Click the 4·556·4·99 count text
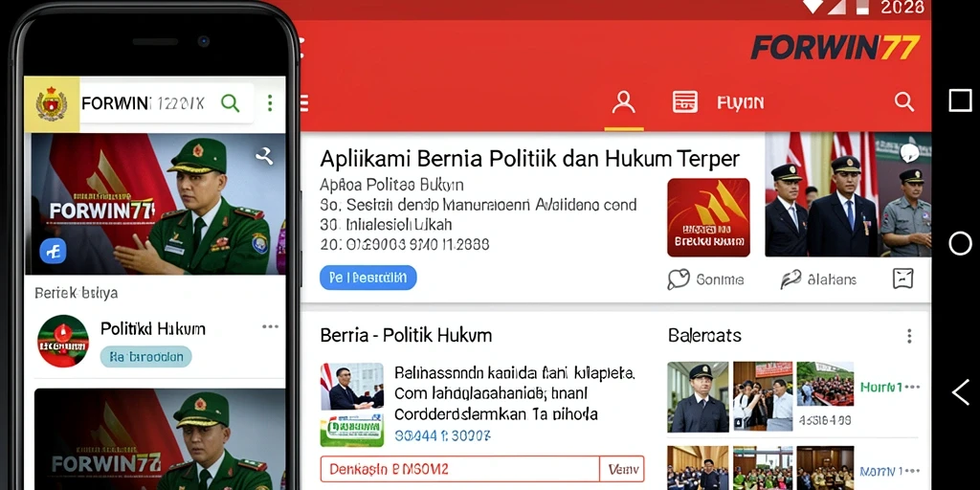The height and width of the screenshot is (490, 980). (824, 421)
